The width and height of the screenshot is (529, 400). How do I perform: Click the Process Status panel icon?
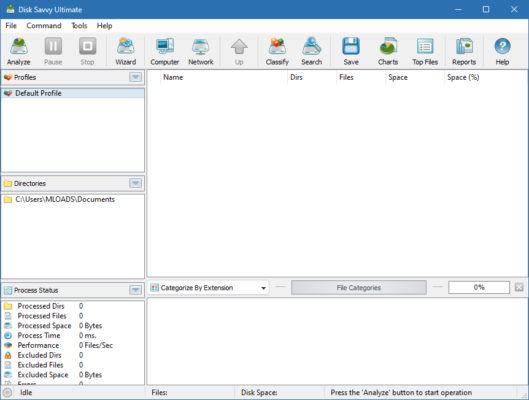click(8, 290)
